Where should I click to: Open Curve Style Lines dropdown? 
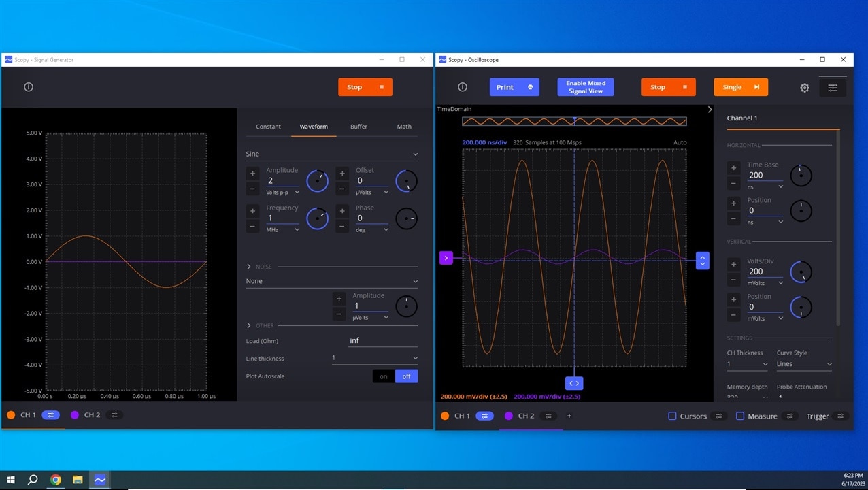[805, 364]
